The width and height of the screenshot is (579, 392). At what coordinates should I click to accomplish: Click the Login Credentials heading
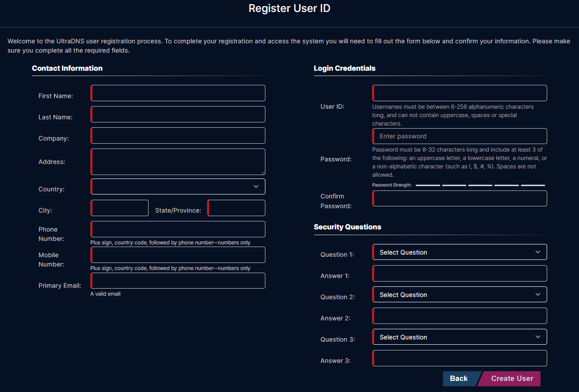click(x=345, y=68)
